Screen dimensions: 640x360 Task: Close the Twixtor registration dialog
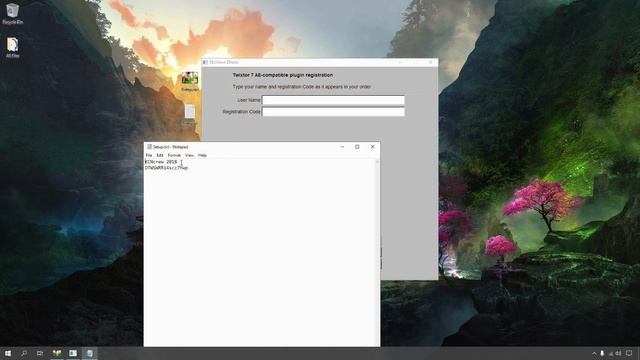point(431,62)
